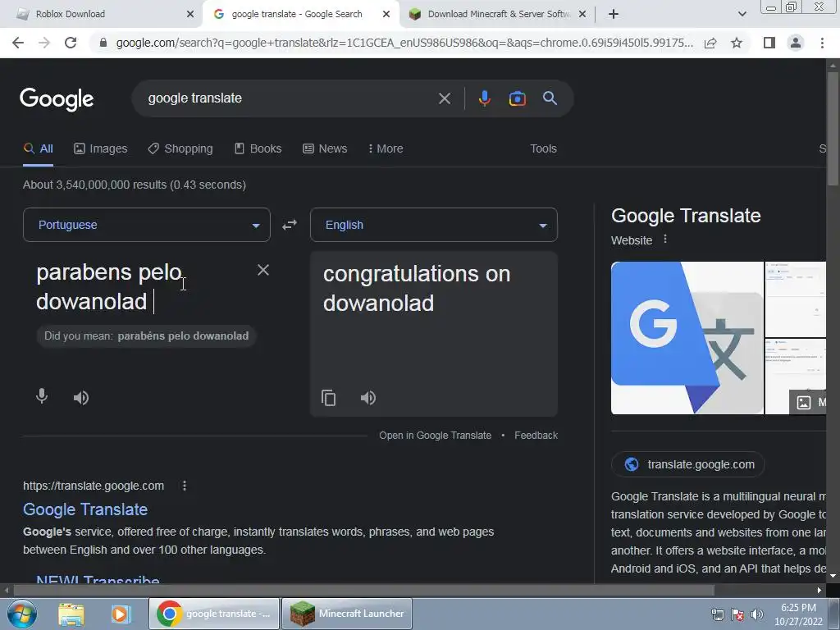Switch to Minecraft Launcher taskbar button
Screen dimensions: 840x630
347,614
